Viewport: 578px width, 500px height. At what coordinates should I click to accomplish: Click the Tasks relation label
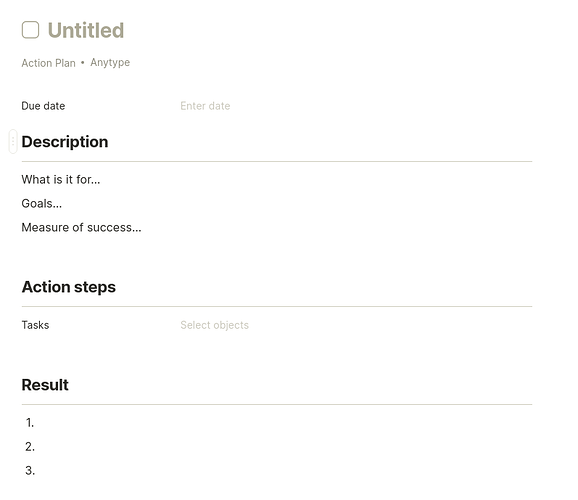tap(35, 325)
